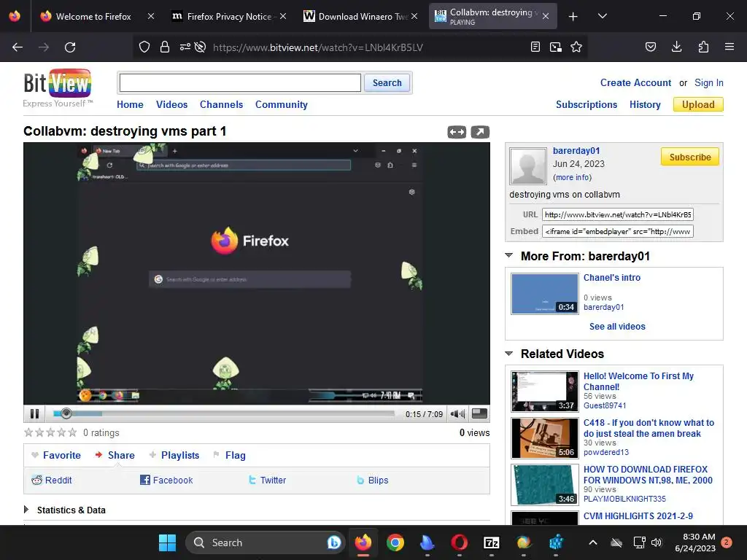Collapse the Related Videos section

(509, 354)
